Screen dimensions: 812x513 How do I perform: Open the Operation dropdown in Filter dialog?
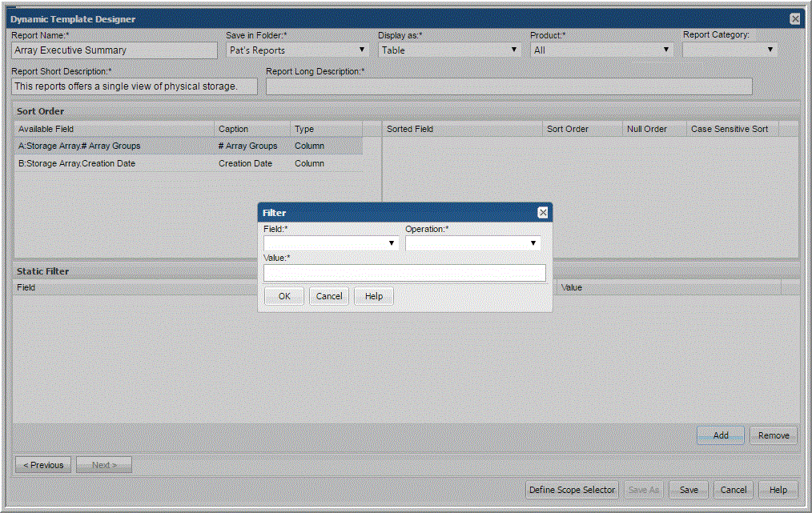click(x=472, y=243)
